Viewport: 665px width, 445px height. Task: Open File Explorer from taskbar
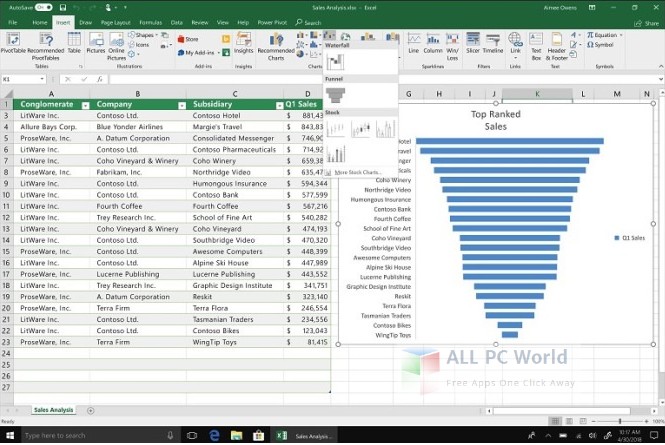tap(236, 436)
